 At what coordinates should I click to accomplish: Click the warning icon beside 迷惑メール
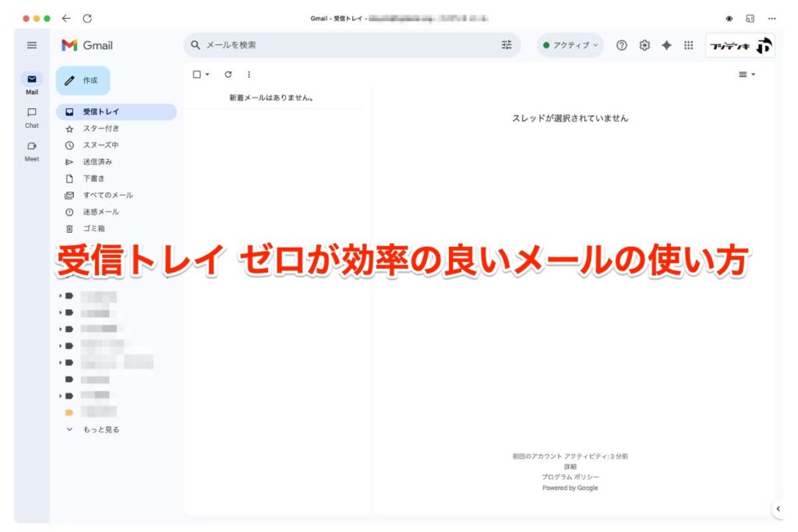click(x=69, y=212)
